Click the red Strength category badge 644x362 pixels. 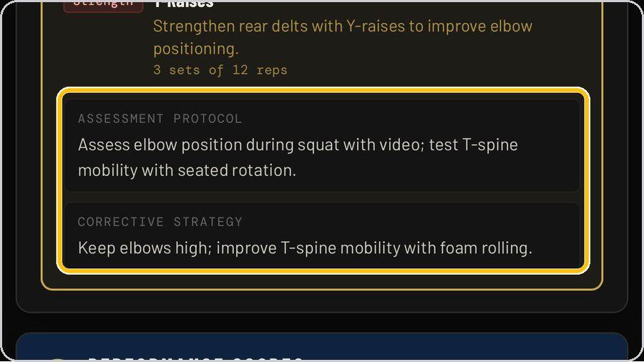[x=103, y=6]
